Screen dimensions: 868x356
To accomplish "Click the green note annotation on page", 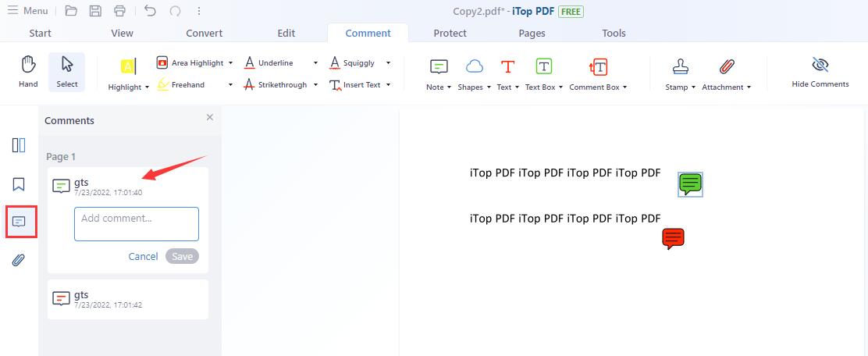I will pos(690,184).
